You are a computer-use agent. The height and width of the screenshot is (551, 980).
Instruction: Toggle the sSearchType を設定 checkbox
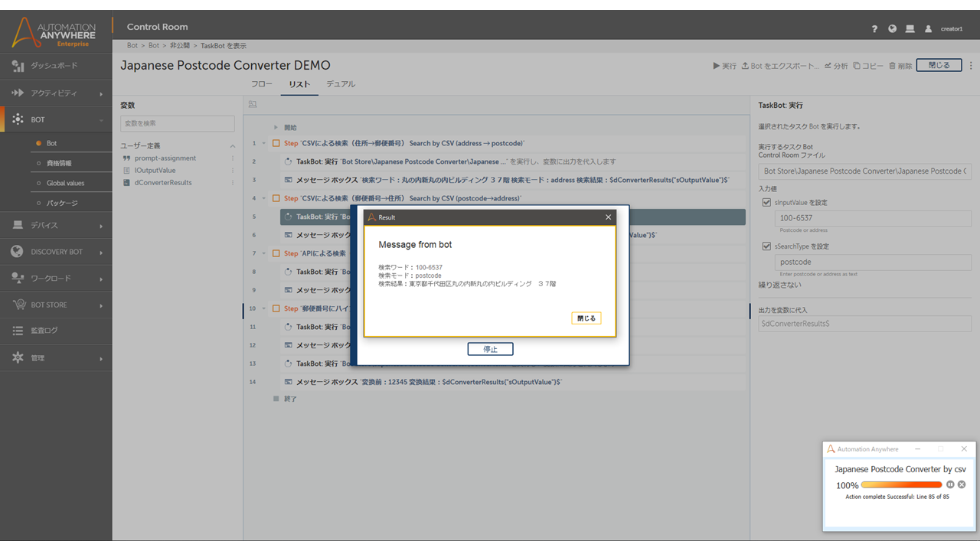[x=766, y=246]
